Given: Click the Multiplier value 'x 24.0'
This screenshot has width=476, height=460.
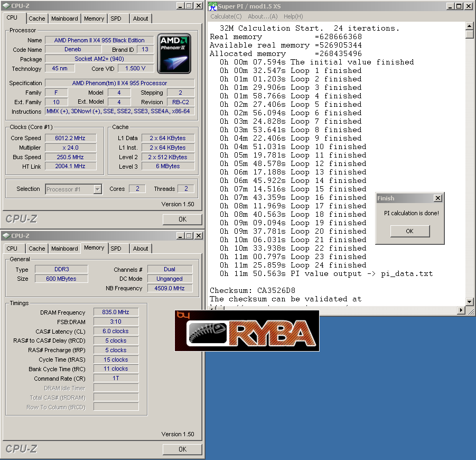Looking at the screenshot, I should coord(70,148).
